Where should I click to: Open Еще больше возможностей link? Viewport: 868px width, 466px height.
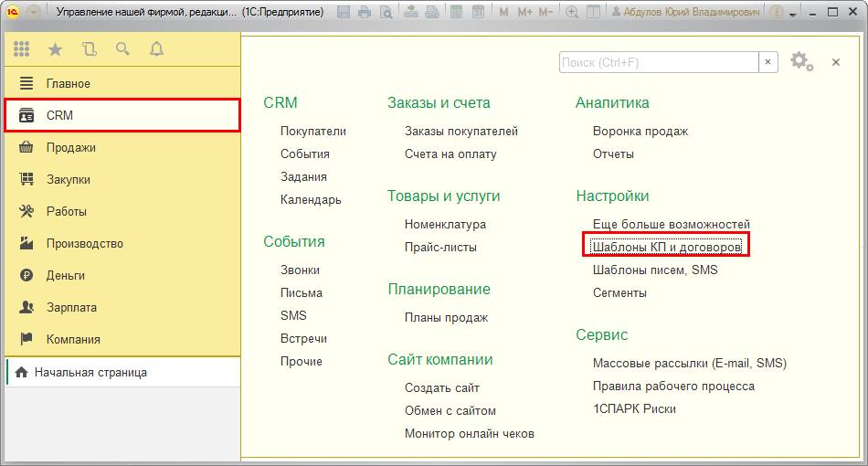click(x=671, y=224)
